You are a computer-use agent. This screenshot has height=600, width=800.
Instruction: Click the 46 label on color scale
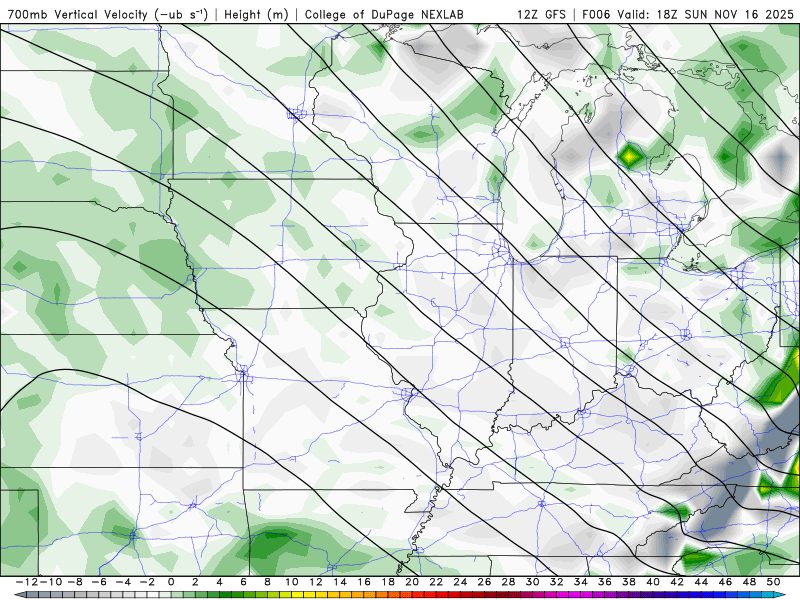click(x=725, y=582)
